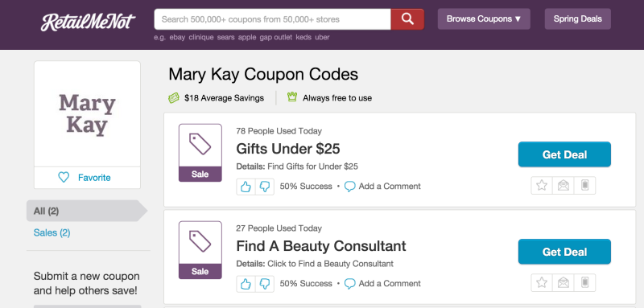Star the Find A Beauty Consultant deal
Viewport: 644px width, 308px height.
click(x=542, y=282)
